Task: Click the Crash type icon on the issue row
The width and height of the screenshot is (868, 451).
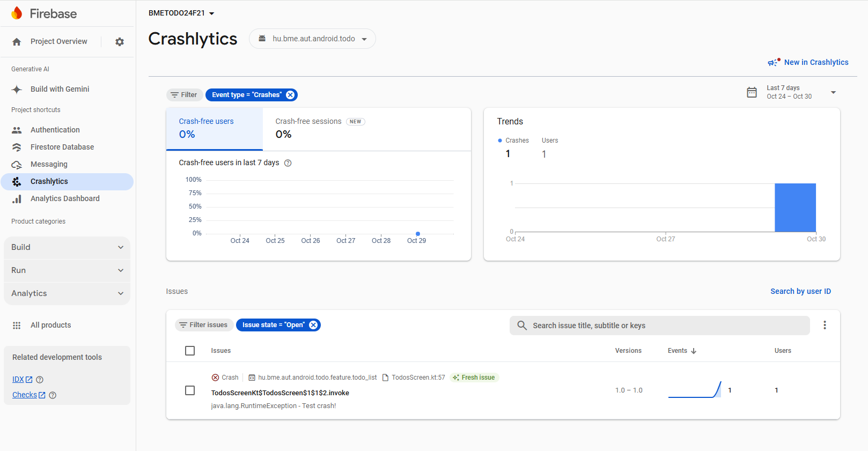Action: click(x=215, y=378)
